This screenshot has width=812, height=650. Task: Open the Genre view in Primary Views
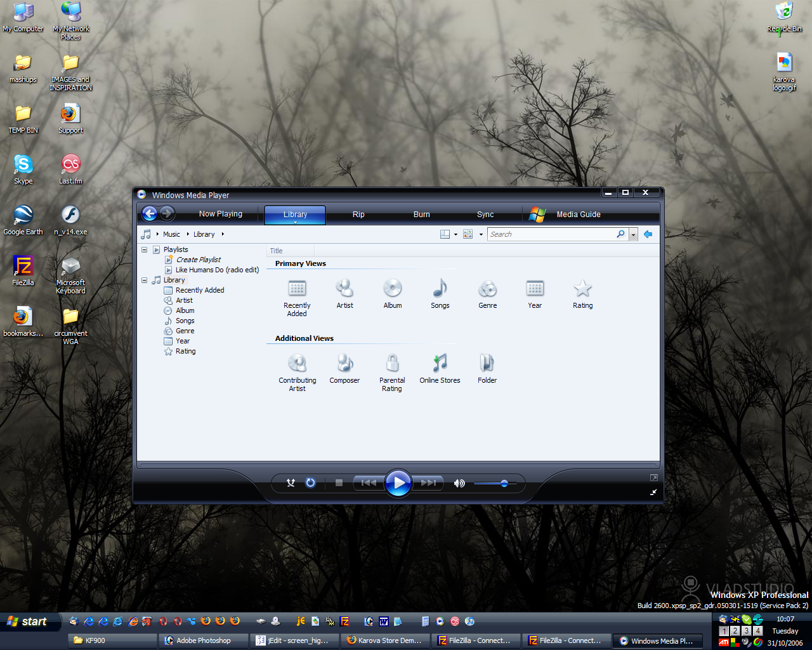(x=487, y=294)
